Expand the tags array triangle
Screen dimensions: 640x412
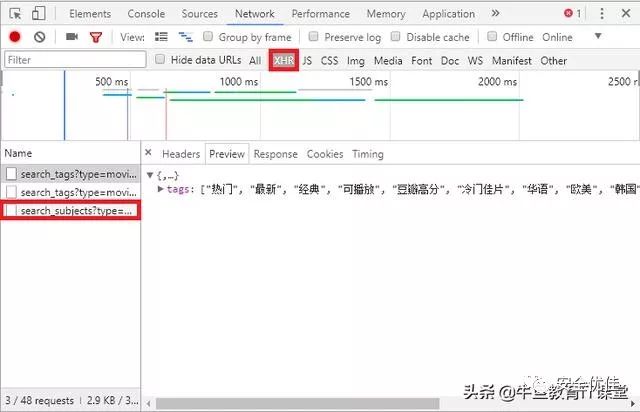(161, 189)
